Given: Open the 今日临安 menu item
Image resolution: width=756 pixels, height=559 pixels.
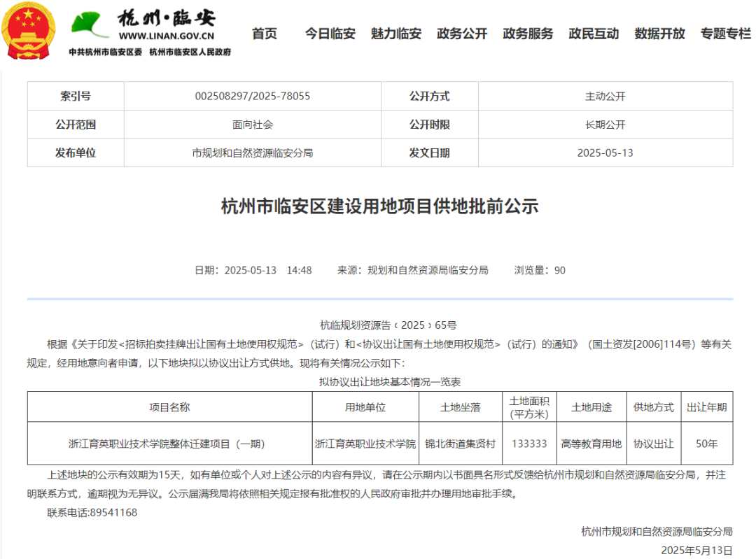Looking at the screenshot, I should pos(328,33).
